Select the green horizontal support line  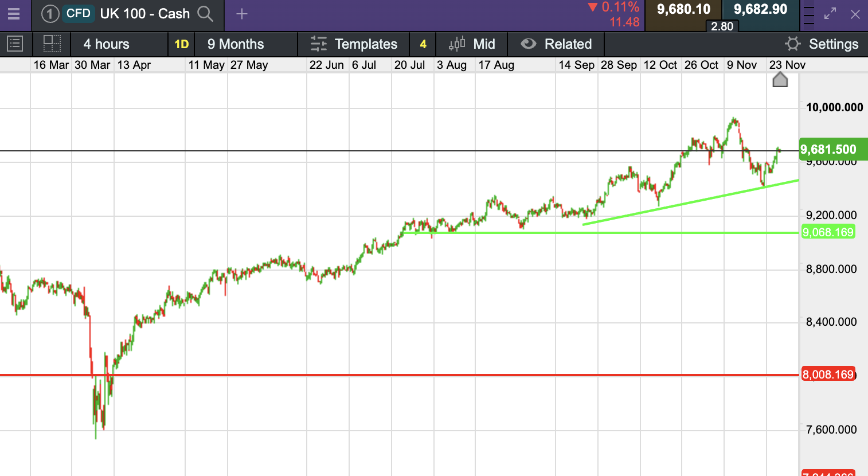click(x=601, y=232)
